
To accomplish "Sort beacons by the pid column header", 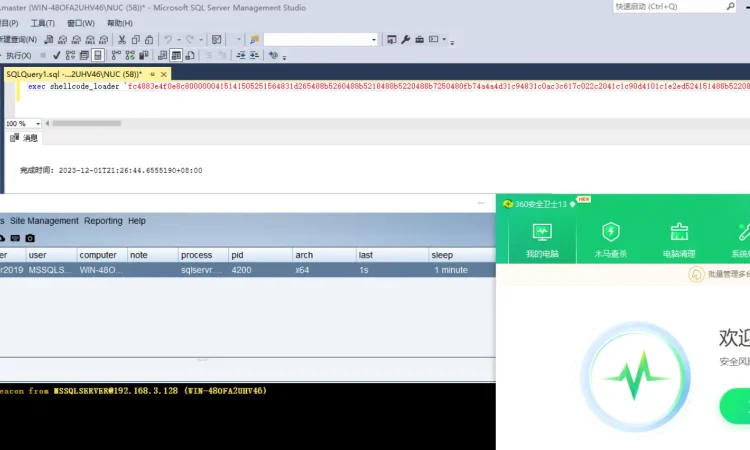I will click(x=260, y=255).
